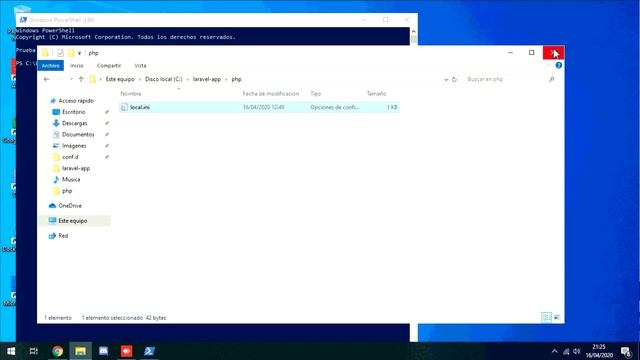Click 'laravel-app' in address breadcrumb
640x360 pixels.
(x=207, y=79)
